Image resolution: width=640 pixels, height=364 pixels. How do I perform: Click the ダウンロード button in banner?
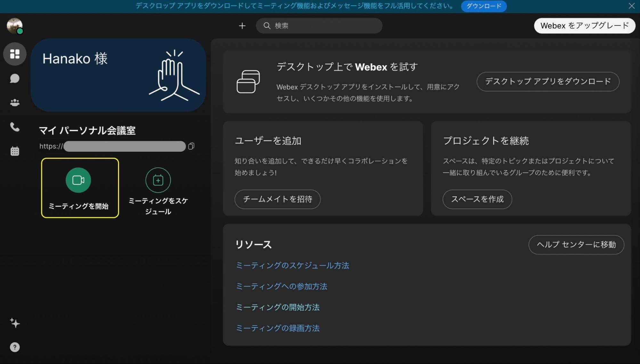pos(484,6)
